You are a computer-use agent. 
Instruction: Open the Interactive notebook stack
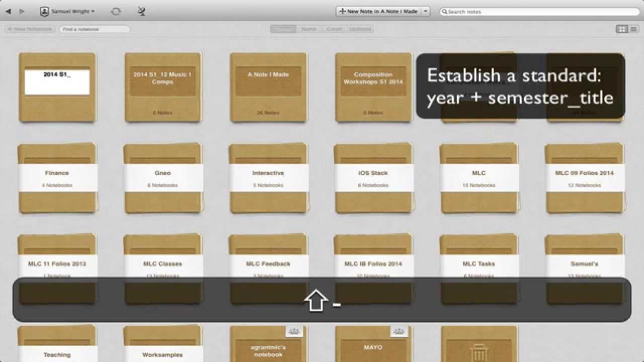[x=268, y=178]
